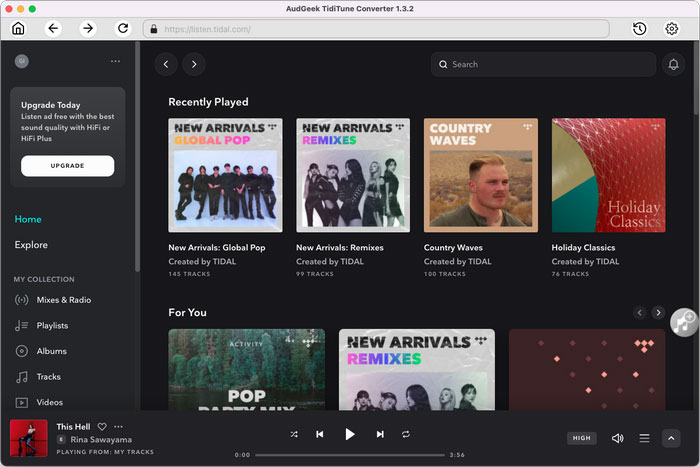Image resolution: width=700 pixels, height=467 pixels.
Task: Click the Mixes & Radio broadcast icon
Action: tap(21, 300)
